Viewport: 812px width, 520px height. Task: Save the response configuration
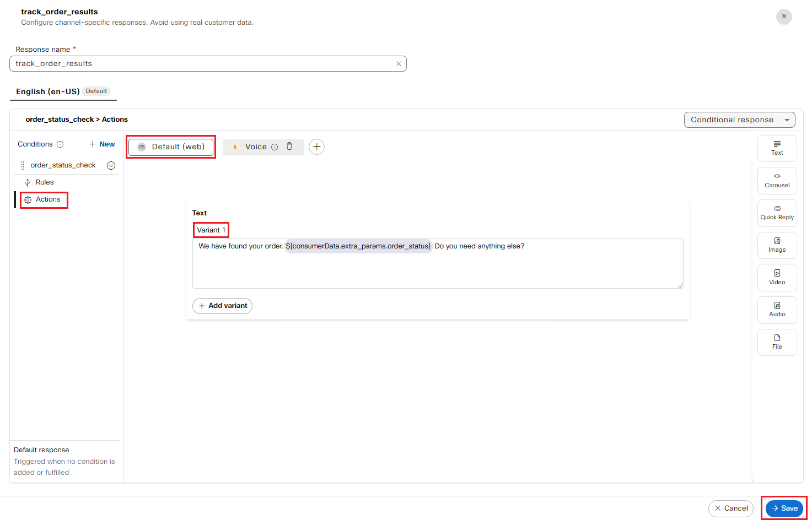tap(784, 508)
